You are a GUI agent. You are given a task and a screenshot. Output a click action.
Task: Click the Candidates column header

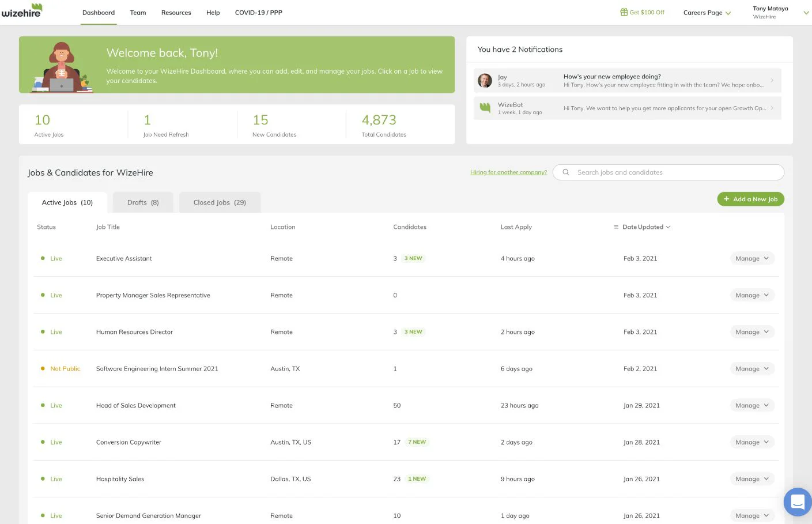pyautogui.click(x=410, y=227)
